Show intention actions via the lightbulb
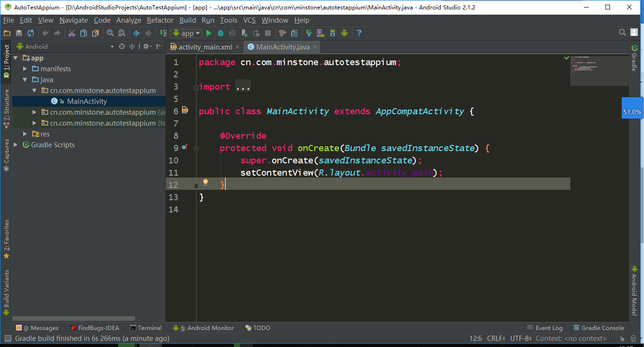 point(206,182)
